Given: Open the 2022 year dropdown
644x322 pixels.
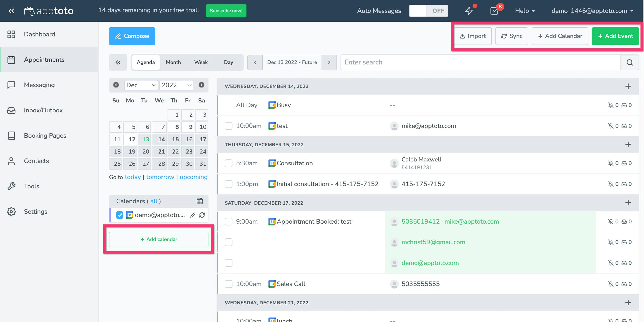Looking at the screenshot, I should pos(176,85).
